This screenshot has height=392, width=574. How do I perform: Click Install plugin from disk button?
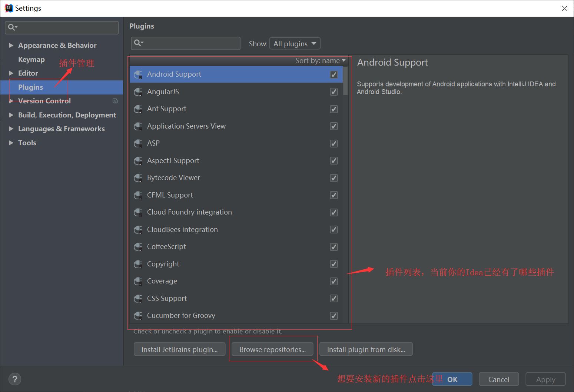(366, 349)
